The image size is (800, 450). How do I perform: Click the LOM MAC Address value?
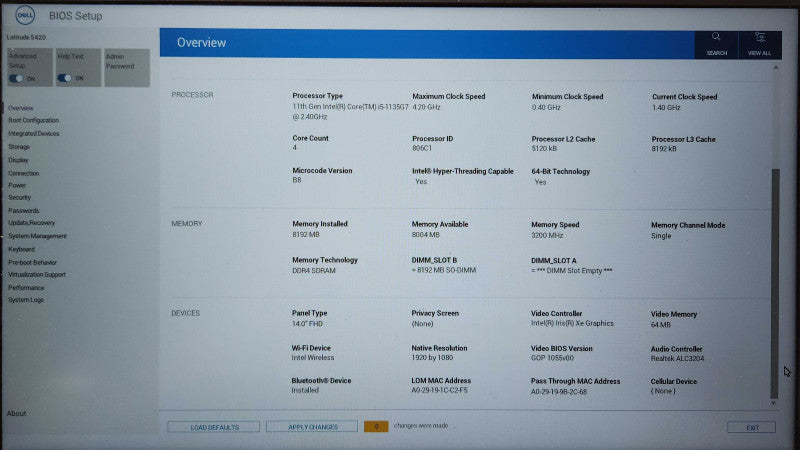pos(439,390)
